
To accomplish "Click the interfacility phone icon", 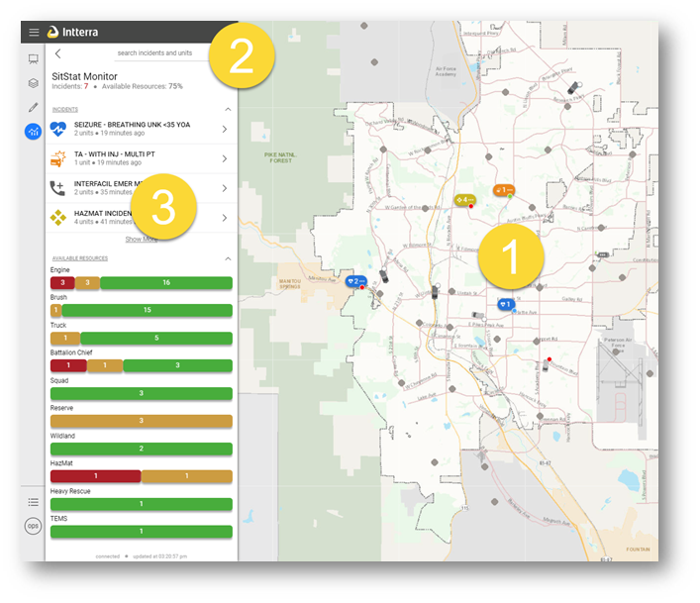I will 57,188.
